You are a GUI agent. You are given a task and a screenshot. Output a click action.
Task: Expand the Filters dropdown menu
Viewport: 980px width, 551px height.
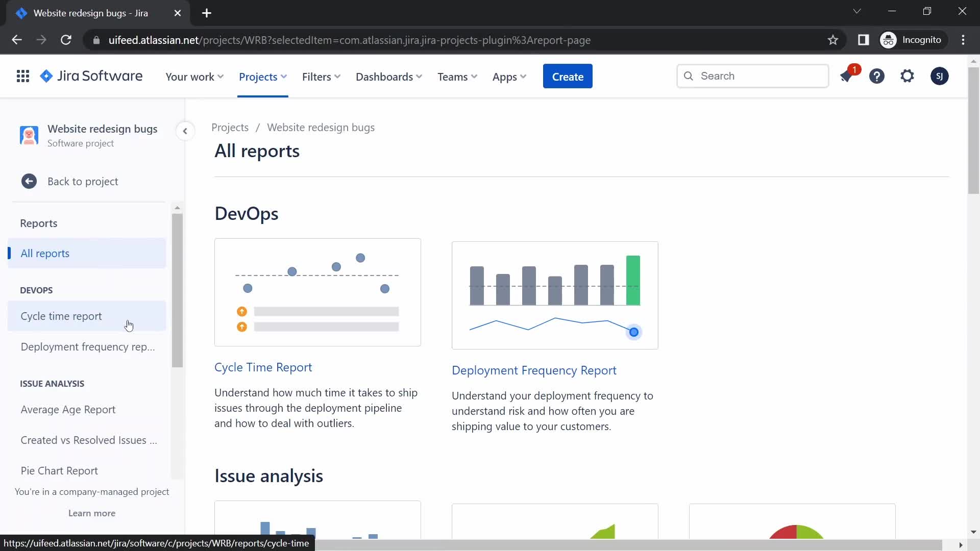(x=321, y=76)
